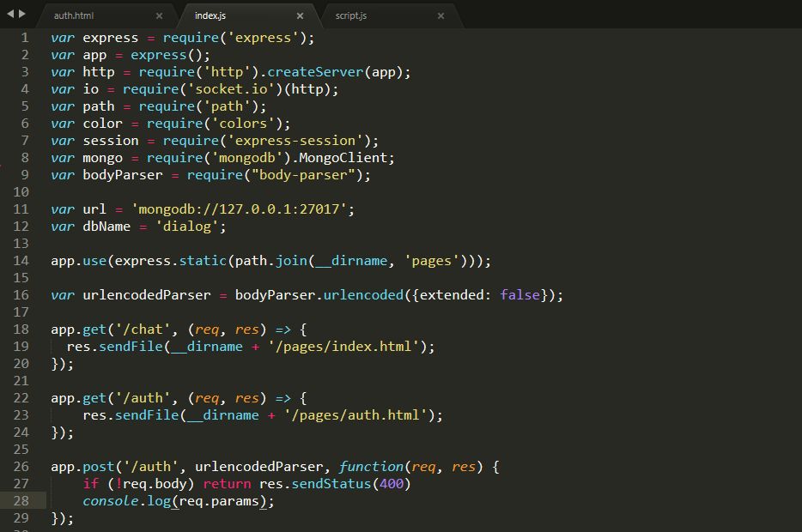
Task: Click 'MongoClient' on line 8
Action: coord(343,158)
